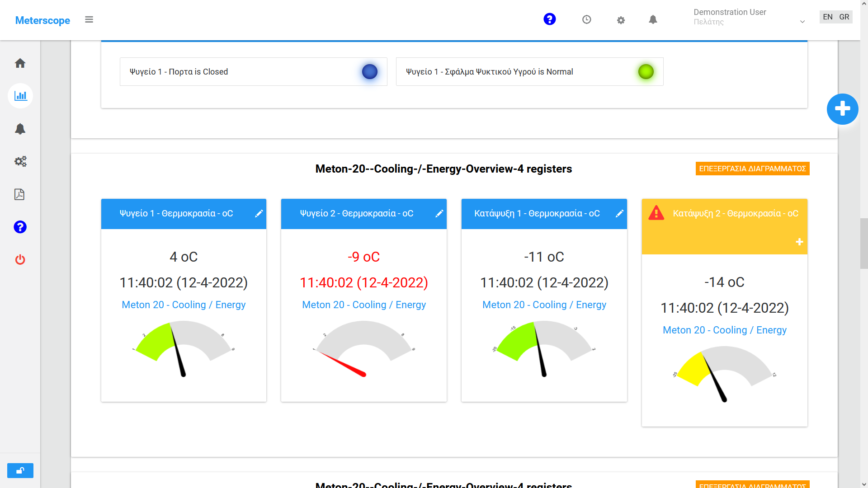Click the -14 oC reading

725,282
